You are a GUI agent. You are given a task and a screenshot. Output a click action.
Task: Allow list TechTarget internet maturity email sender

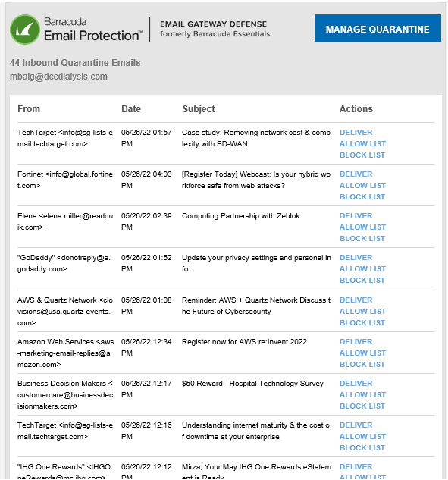pos(362,436)
